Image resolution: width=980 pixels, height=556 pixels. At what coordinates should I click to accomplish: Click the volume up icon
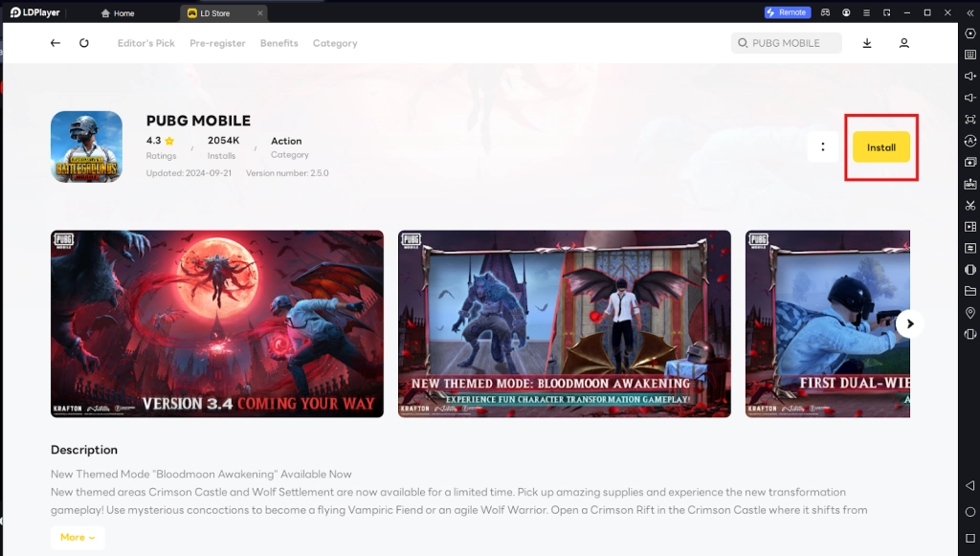point(970,77)
